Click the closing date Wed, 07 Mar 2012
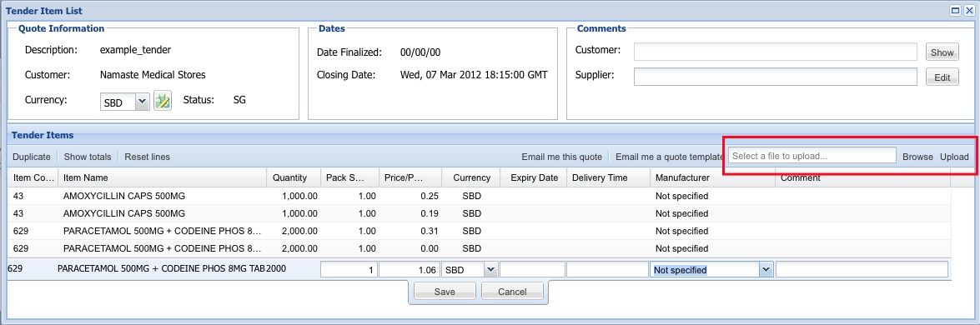Viewport: 980px width, 325px height. point(474,75)
